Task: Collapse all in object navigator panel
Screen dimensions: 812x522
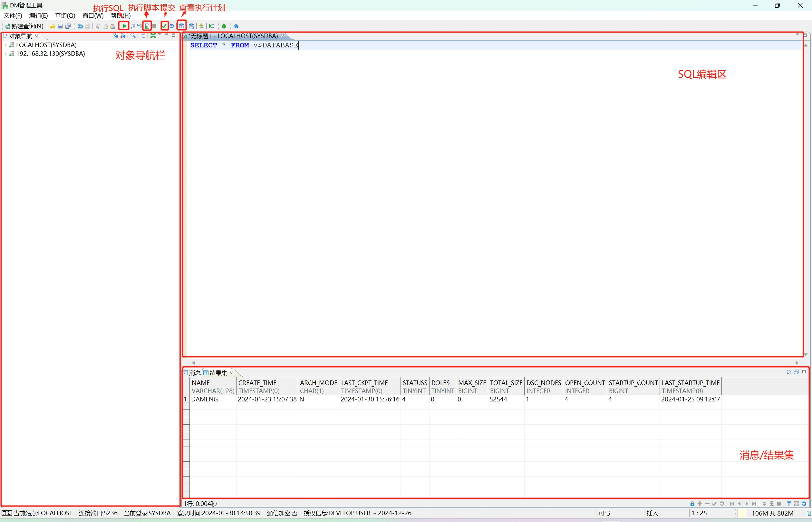Action: (x=143, y=35)
